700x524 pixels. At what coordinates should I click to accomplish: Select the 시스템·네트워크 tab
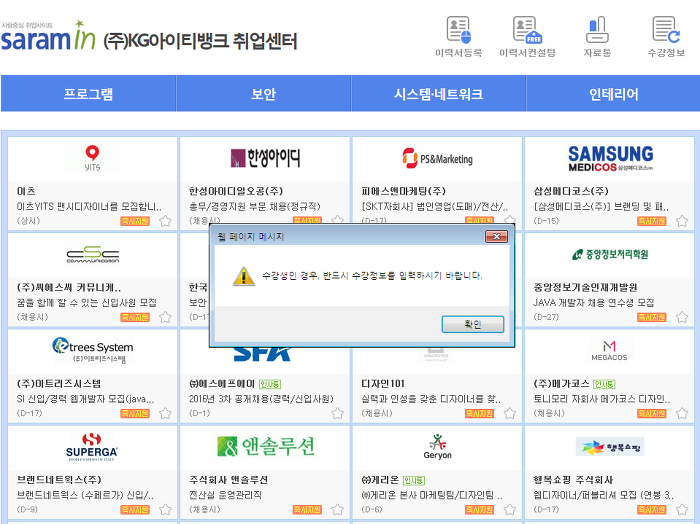coord(439,94)
